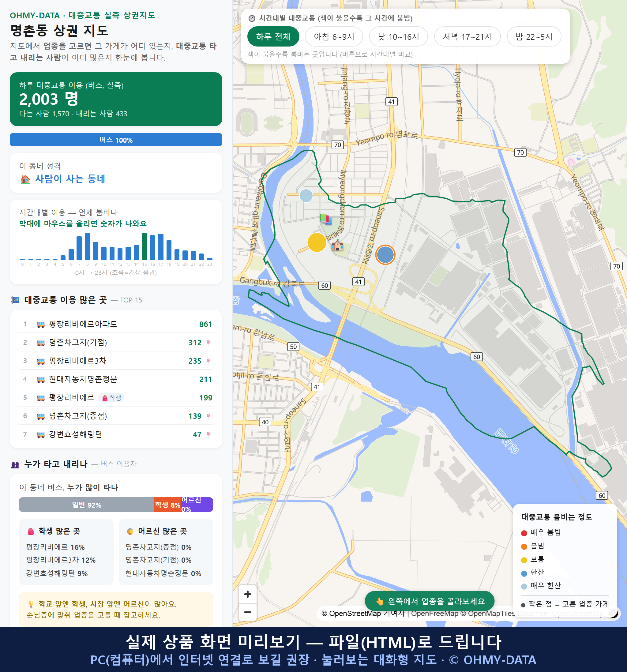Click the 왼쪽에서 업종을 골라보세요 button
627x672 pixels.
click(430, 601)
